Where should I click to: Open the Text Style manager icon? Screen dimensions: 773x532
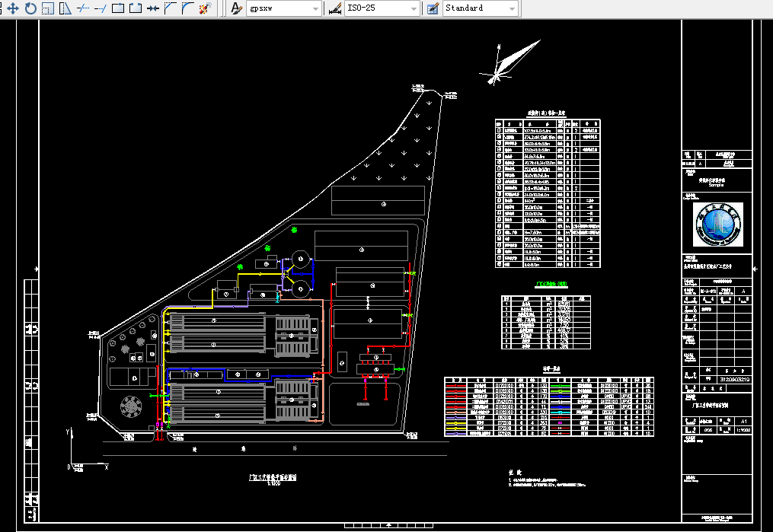[x=237, y=8]
